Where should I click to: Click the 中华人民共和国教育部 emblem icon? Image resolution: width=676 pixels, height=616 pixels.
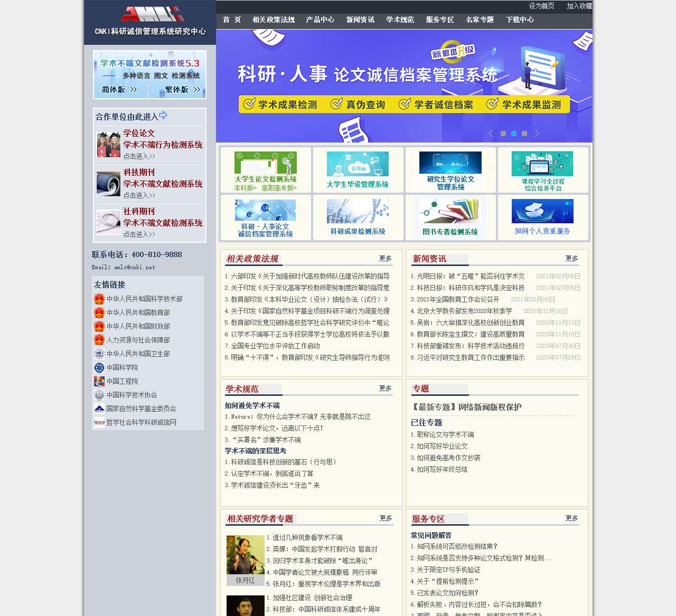coord(99,312)
